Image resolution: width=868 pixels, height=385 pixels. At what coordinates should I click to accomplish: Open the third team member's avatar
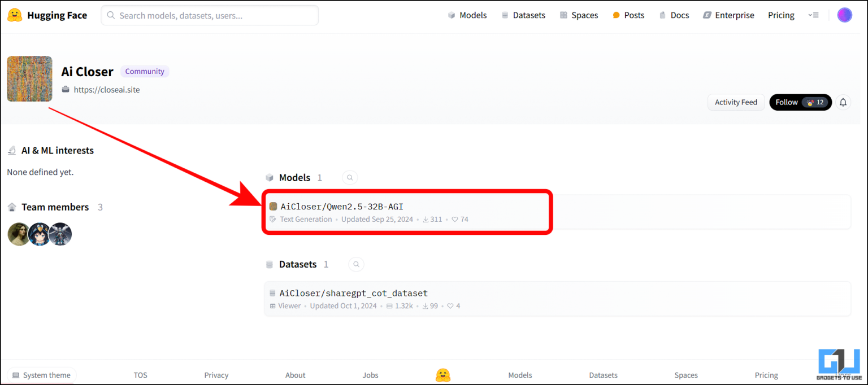[x=60, y=234]
